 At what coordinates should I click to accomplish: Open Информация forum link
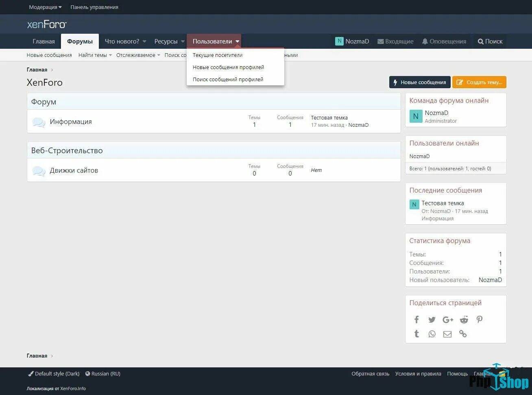[71, 122]
